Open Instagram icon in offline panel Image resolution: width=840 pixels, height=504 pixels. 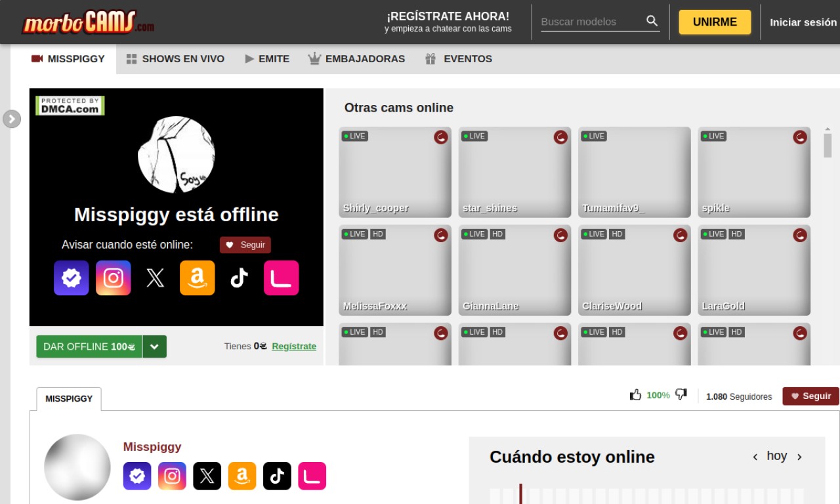[x=114, y=278]
